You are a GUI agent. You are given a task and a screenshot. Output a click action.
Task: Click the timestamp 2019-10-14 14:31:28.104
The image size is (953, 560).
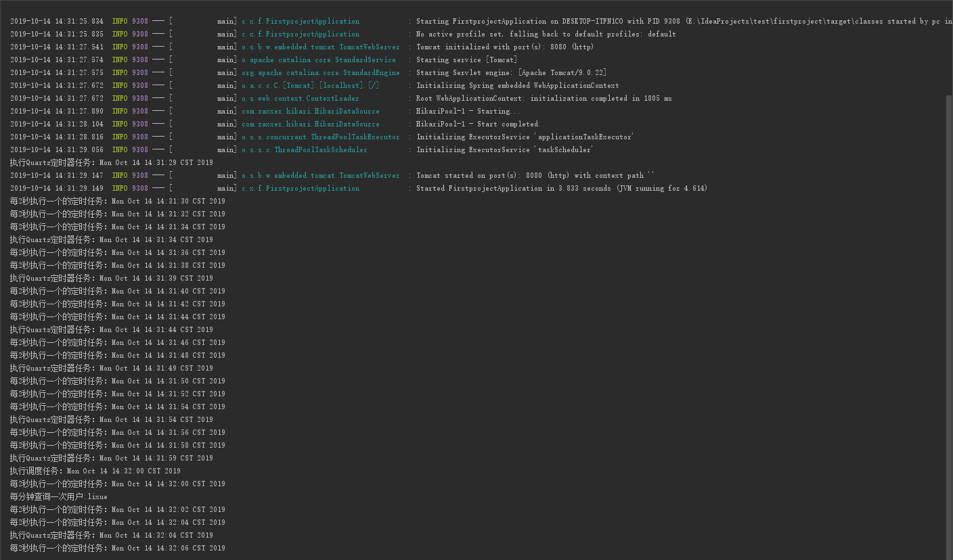pos(57,124)
